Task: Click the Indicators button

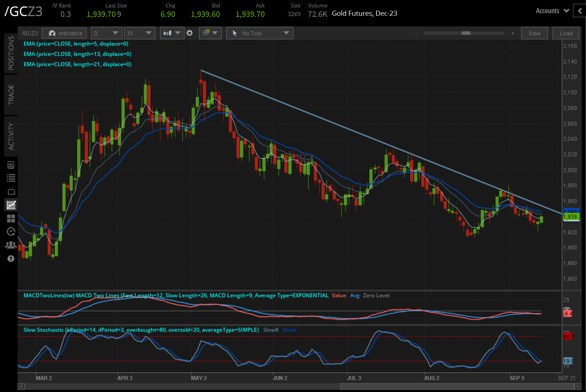Action: [64, 33]
